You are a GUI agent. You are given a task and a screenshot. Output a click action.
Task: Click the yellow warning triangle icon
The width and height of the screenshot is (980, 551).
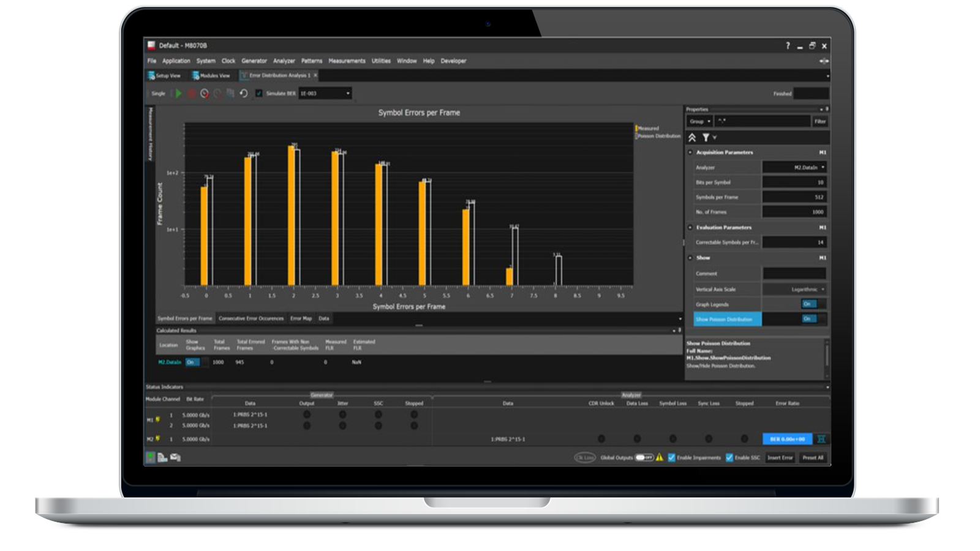pos(660,457)
